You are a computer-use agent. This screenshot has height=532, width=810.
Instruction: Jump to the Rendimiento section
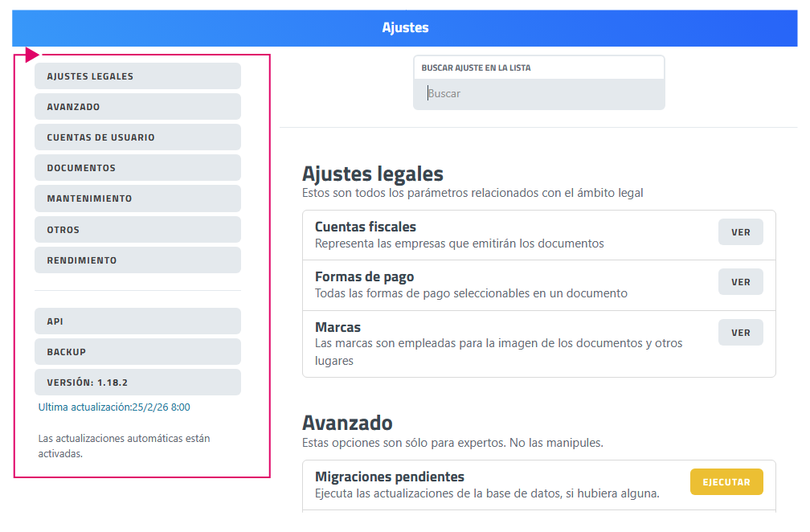(x=137, y=260)
